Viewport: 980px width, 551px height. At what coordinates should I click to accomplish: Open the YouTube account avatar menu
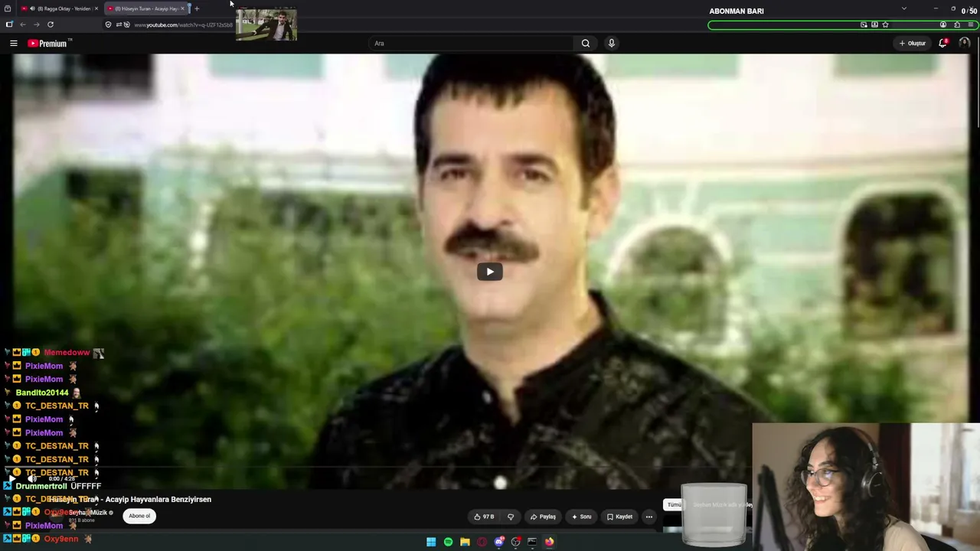coord(964,43)
